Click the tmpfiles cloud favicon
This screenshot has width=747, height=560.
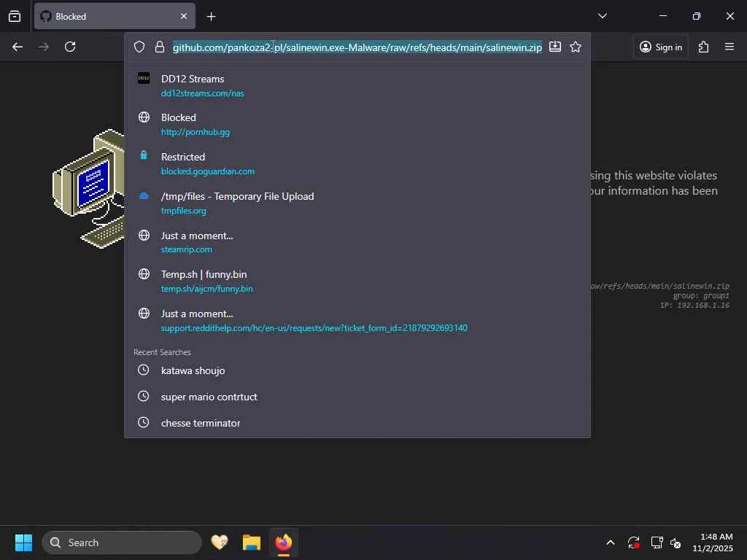pos(144,195)
